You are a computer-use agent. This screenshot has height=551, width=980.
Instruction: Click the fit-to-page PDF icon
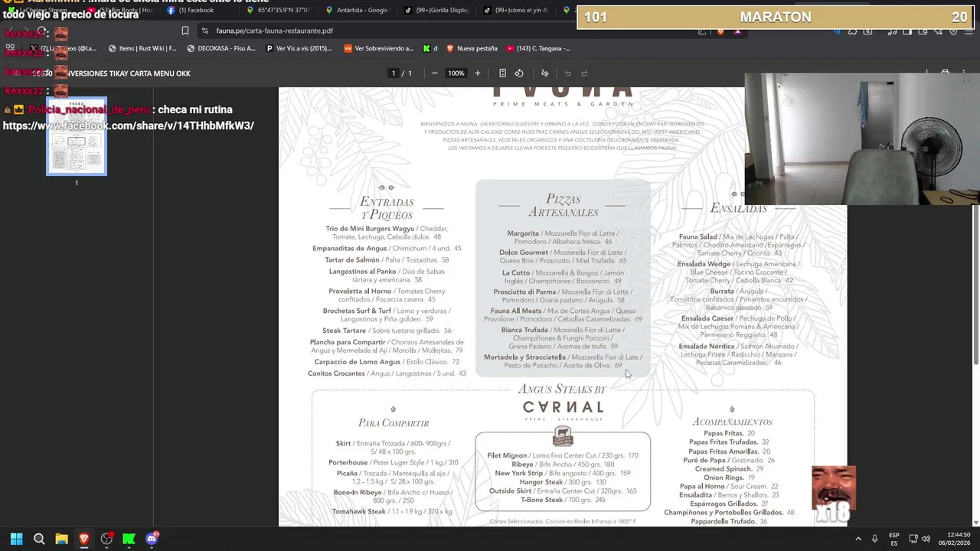[502, 73]
